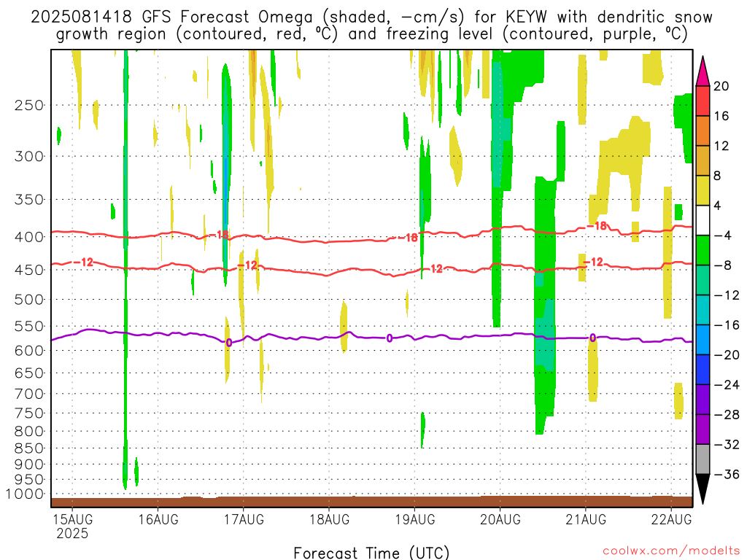
Task: Click the 17AUG time axis label
Action: [x=244, y=519]
